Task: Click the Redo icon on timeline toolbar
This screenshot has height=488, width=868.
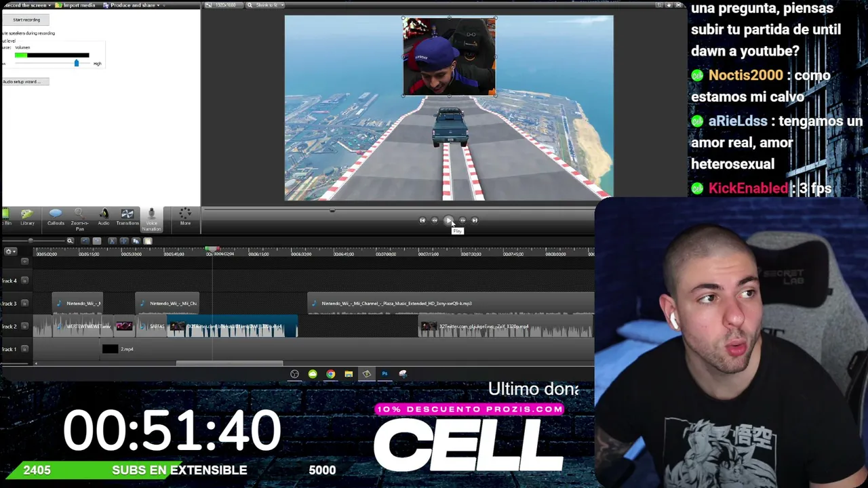Action: [97, 241]
